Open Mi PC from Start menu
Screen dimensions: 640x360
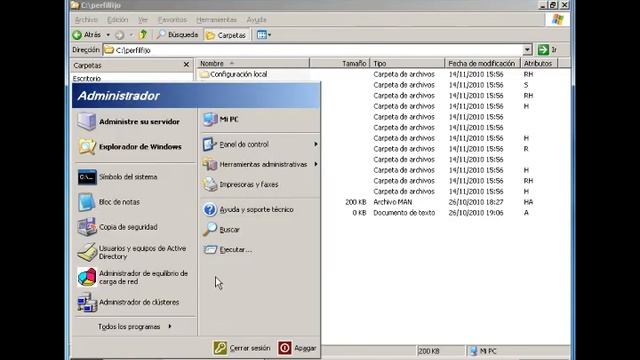click(221, 119)
